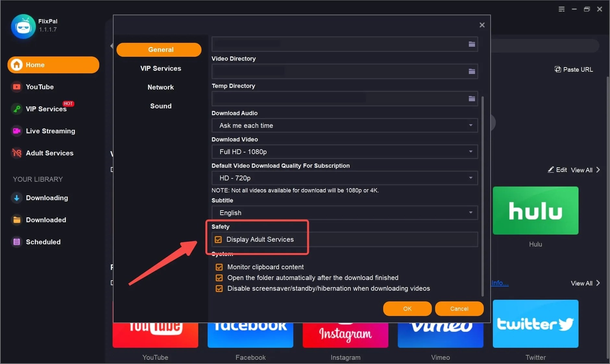Open the Hulu service tile
Viewport: 610px width, 364px height.
[x=536, y=211]
